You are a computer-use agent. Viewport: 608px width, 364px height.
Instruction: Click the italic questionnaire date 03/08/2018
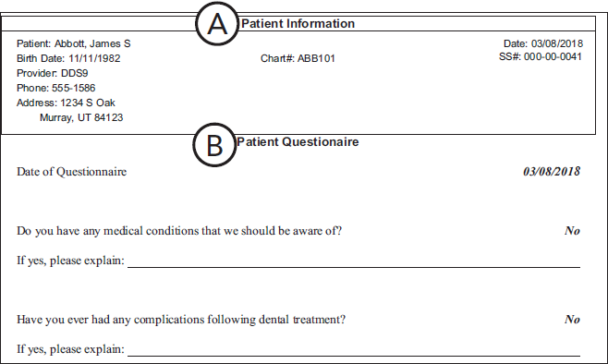pyautogui.click(x=552, y=171)
